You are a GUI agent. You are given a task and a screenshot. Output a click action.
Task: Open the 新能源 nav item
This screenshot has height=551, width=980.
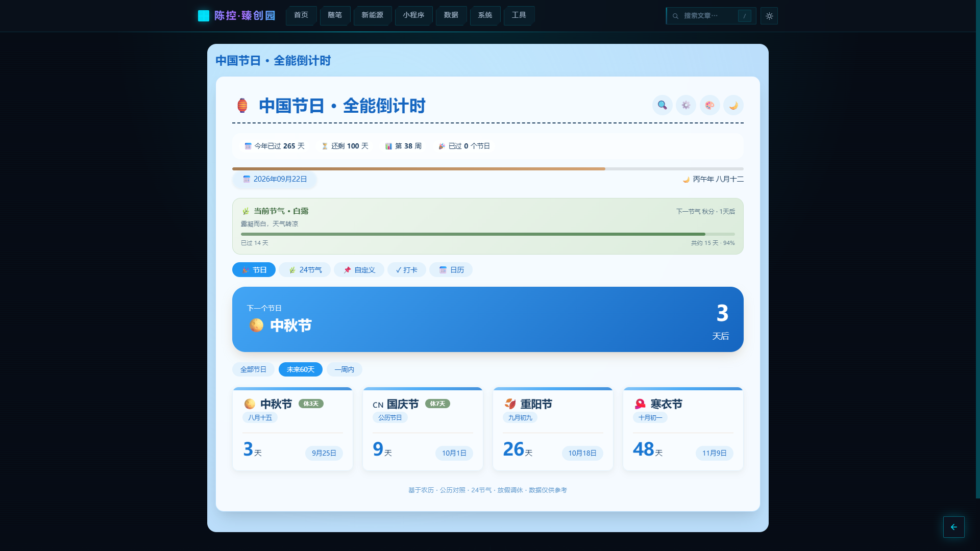(373, 15)
